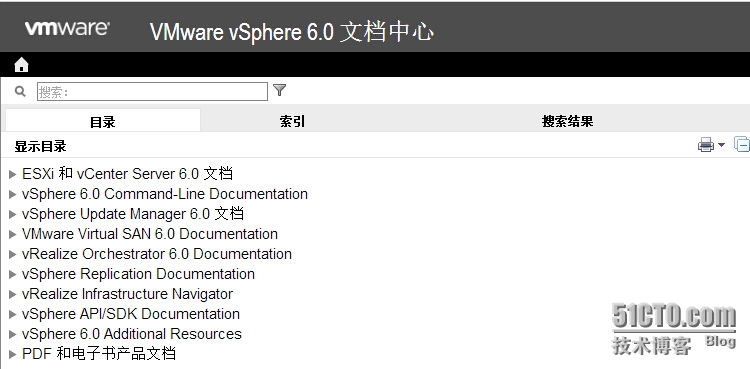This screenshot has height=369, width=750.
Task: Open the search filter funnel icon
Action: pyautogui.click(x=279, y=90)
